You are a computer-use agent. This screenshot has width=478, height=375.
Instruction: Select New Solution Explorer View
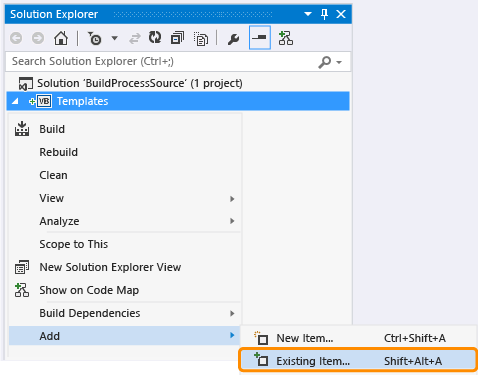(x=125, y=267)
